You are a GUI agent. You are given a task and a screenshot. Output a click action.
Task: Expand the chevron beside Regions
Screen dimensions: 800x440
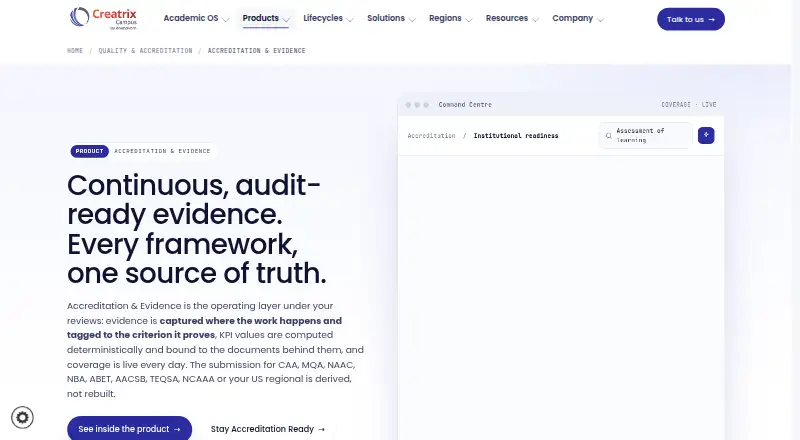pos(469,19)
